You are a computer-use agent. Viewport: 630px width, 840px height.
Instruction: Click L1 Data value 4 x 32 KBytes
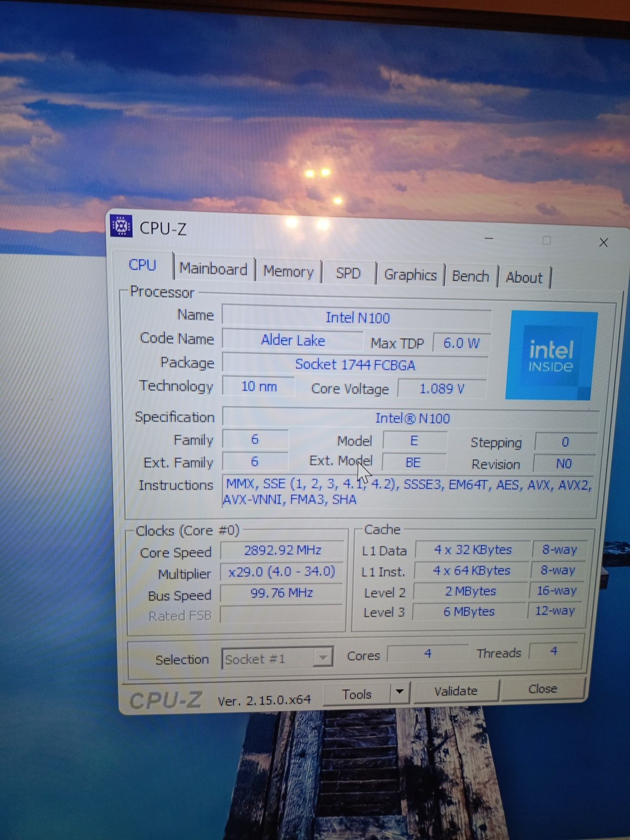click(x=473, y=550)
